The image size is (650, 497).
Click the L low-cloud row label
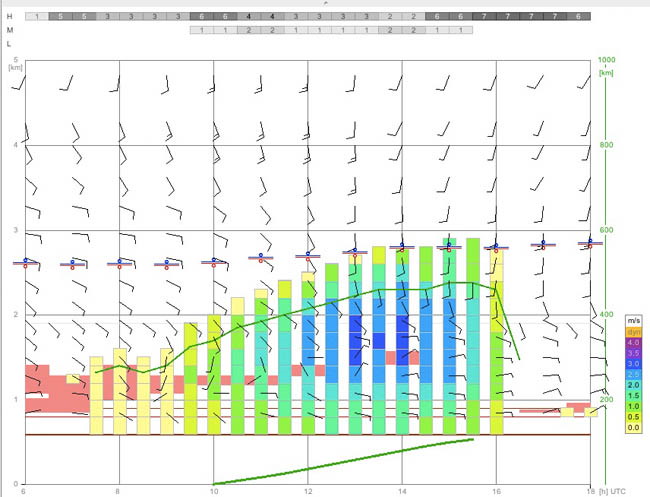coord(9,44)
